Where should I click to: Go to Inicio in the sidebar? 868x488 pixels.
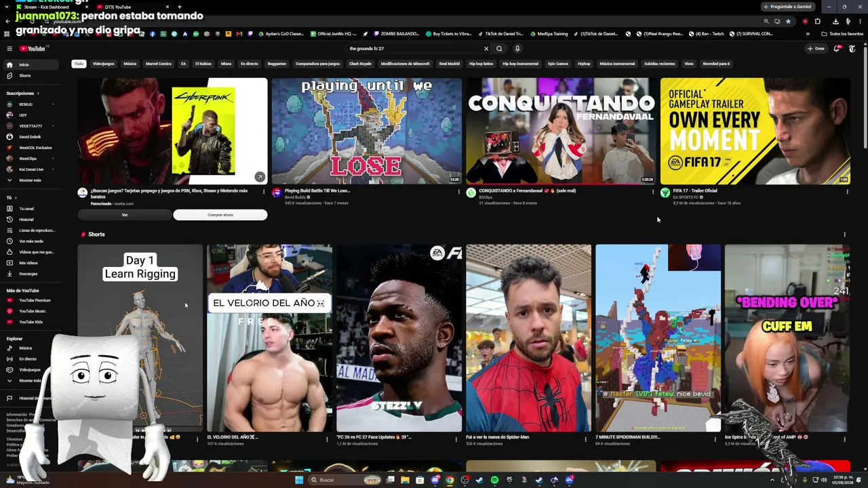(31, 64)
